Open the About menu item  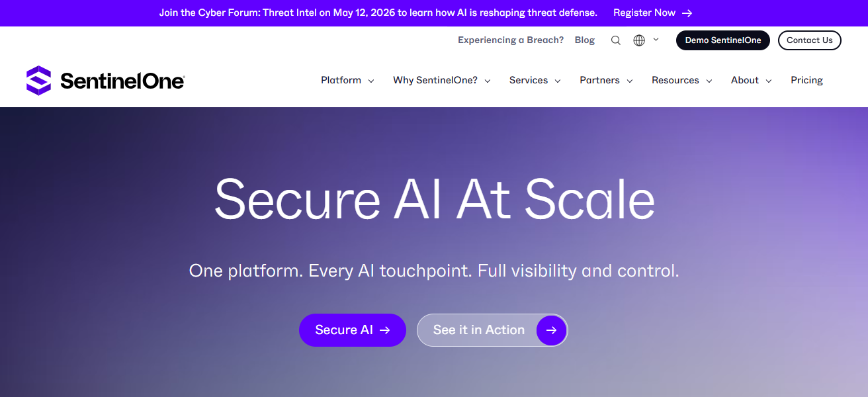click(x=746, y=80)
